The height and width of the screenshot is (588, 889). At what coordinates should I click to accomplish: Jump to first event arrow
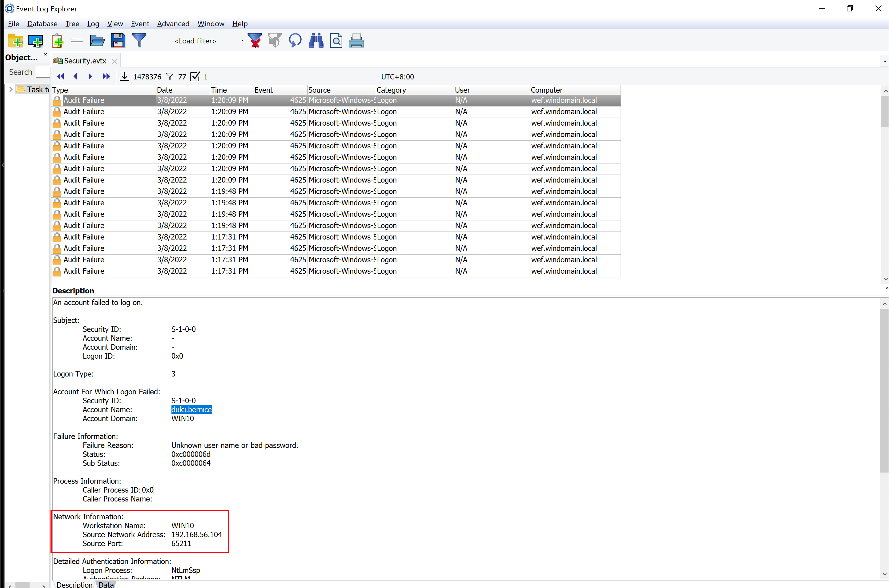tap(60, 76)
